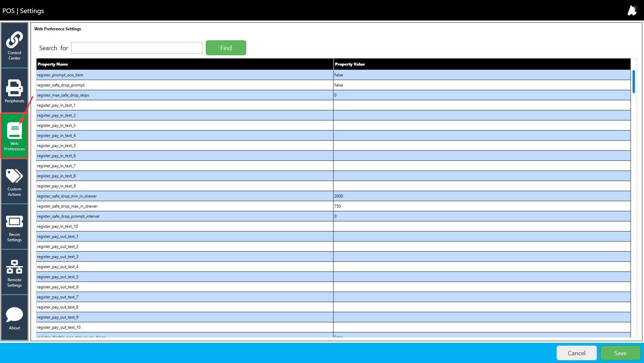
Task: Select register_pay_in_text_7 row
Action: click(x=333, y=166)
